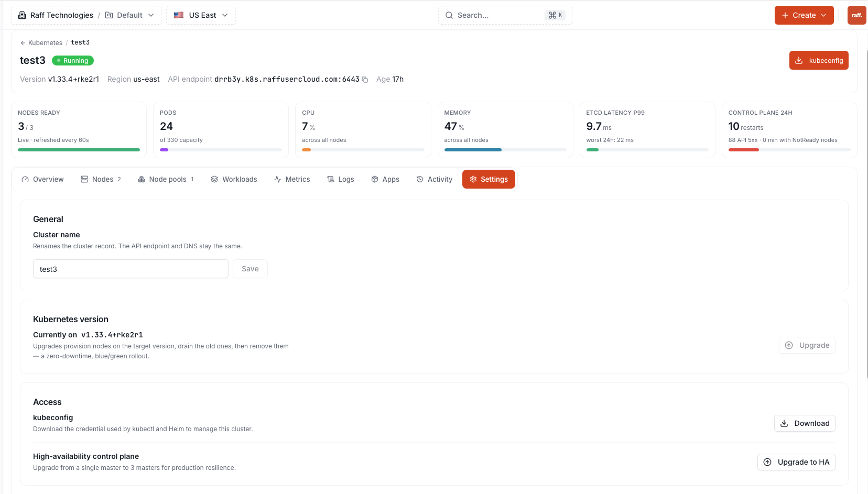868x494 pixels.
Task: Copy the API endpoint address
Action: click(365, 80)
